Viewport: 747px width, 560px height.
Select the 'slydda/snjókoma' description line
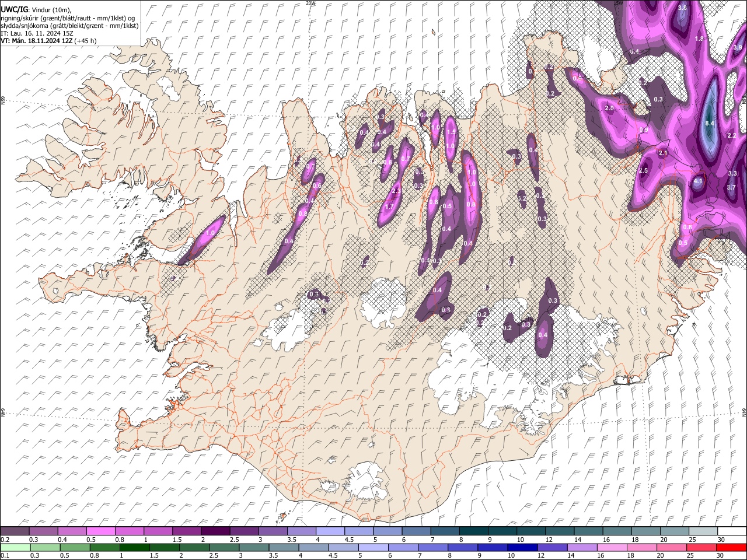[69, 26]
